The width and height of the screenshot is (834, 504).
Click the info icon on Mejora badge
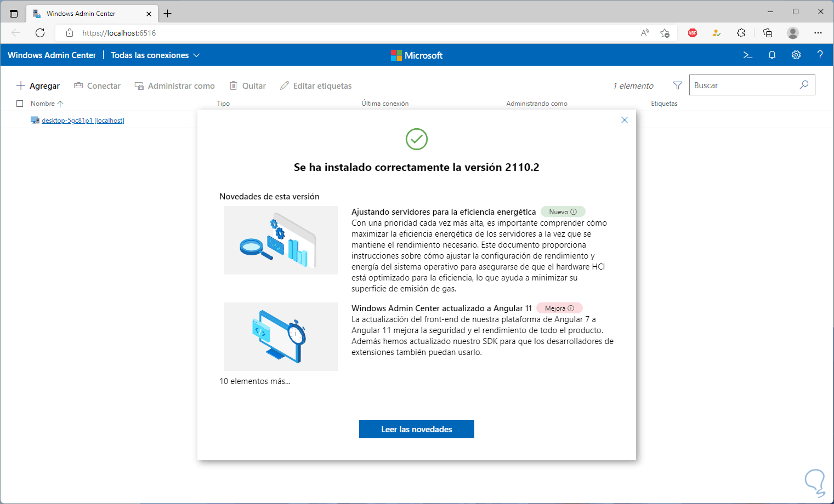coord(571,308)
